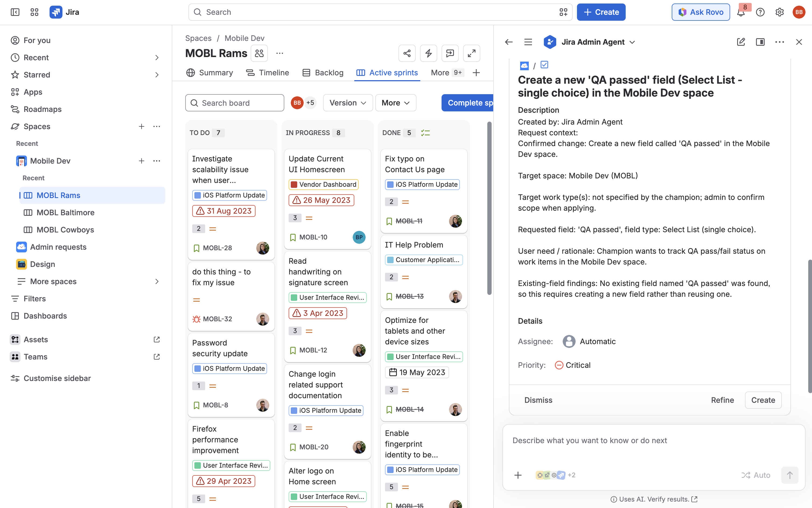
Task: Click the blue Create button in the top bar
Action: coord(601,12)
